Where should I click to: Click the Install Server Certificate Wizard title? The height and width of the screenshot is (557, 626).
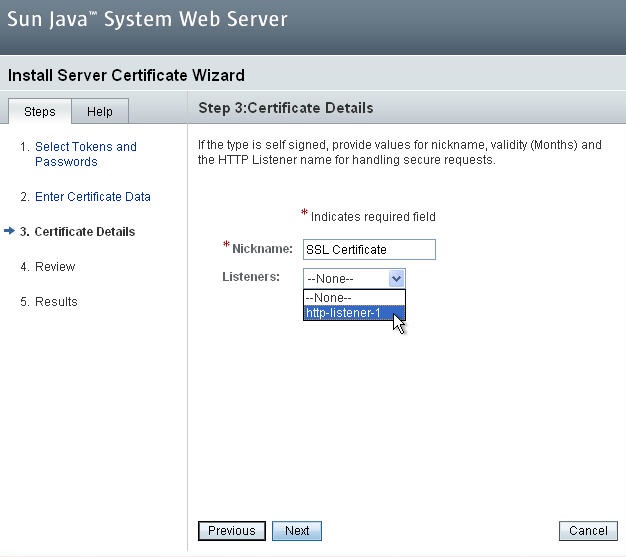[126, 75]
